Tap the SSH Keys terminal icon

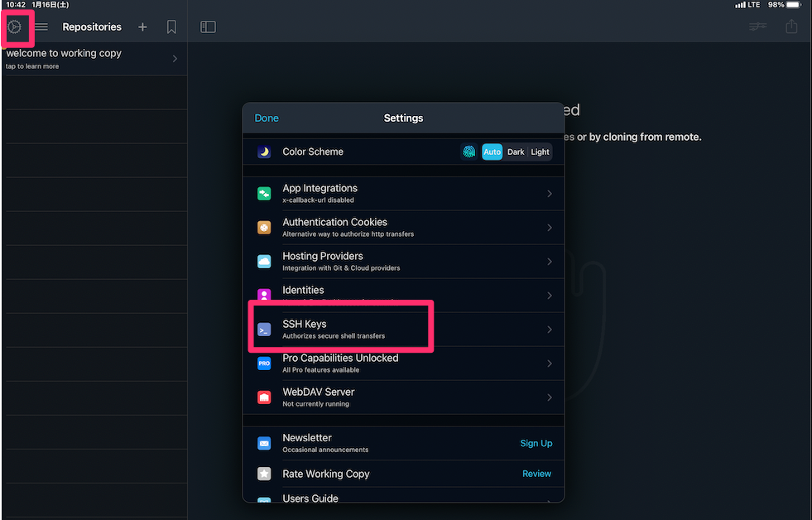264,330
